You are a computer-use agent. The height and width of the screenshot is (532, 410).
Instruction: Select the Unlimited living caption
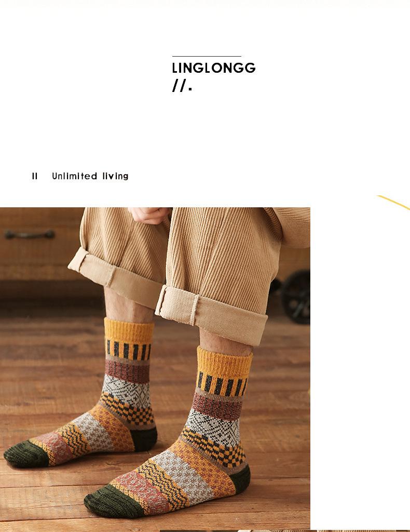pos(90,176)
